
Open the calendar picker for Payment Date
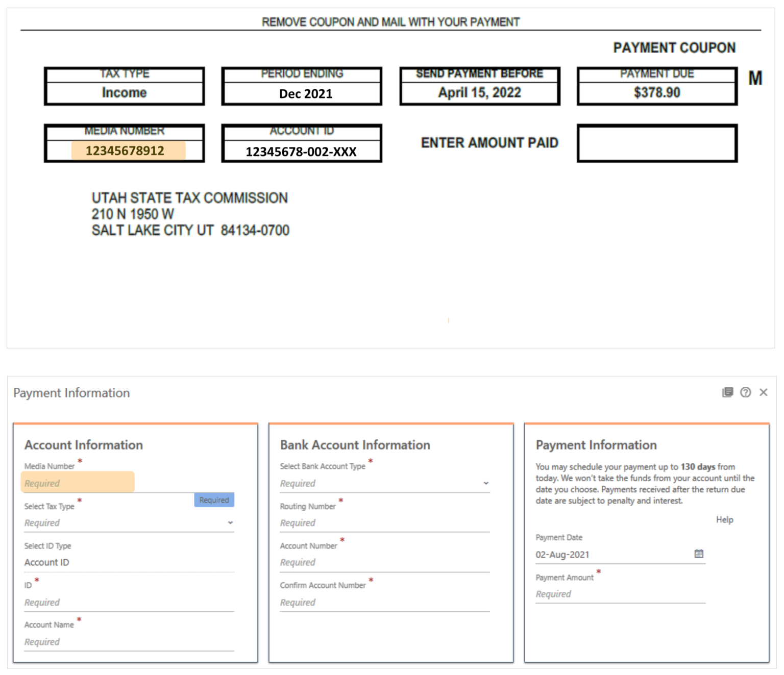(698, 554)
